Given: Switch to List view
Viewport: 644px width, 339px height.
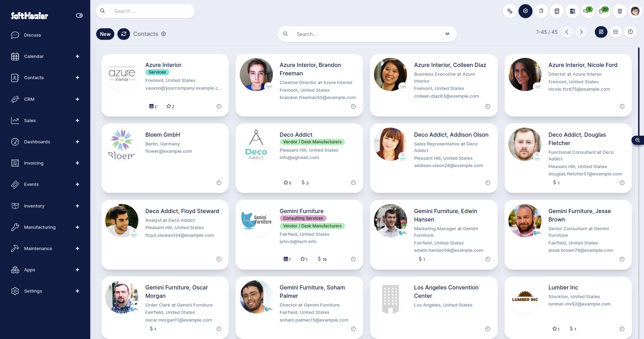Looking at the screenshot, I should [x=616, y=32].
